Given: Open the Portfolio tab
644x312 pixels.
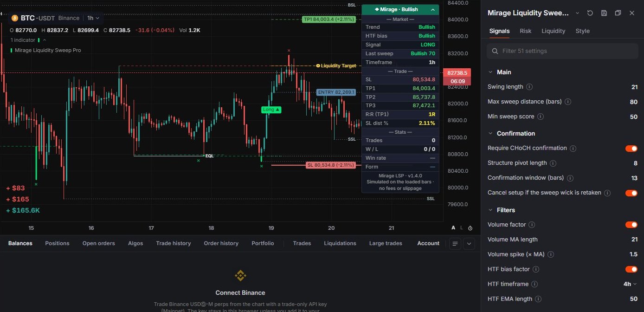Looking at the screenshot, I should coord(263,243).
